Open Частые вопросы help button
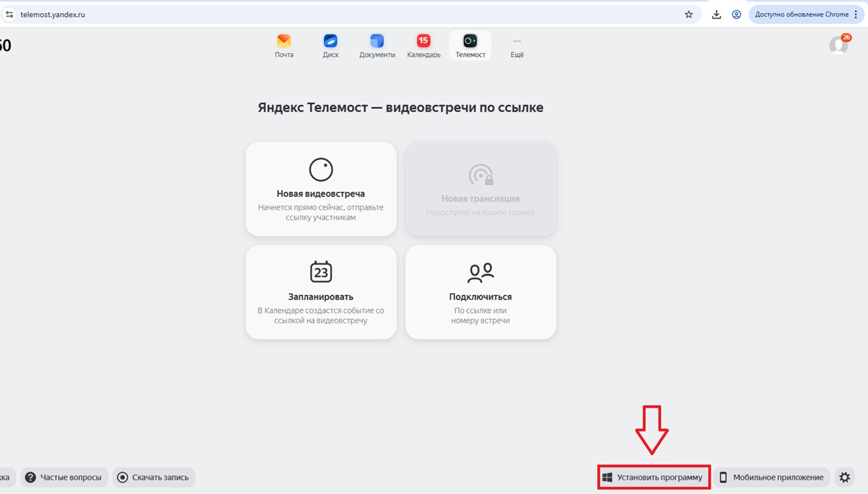868x494 pixels. tap(64, 478)
